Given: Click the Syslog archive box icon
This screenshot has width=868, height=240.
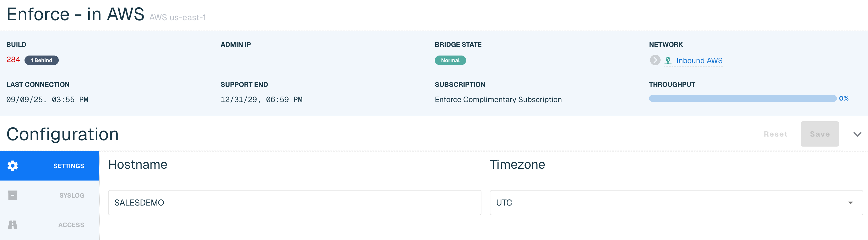Looking at the screenshot, I should 13,195.
